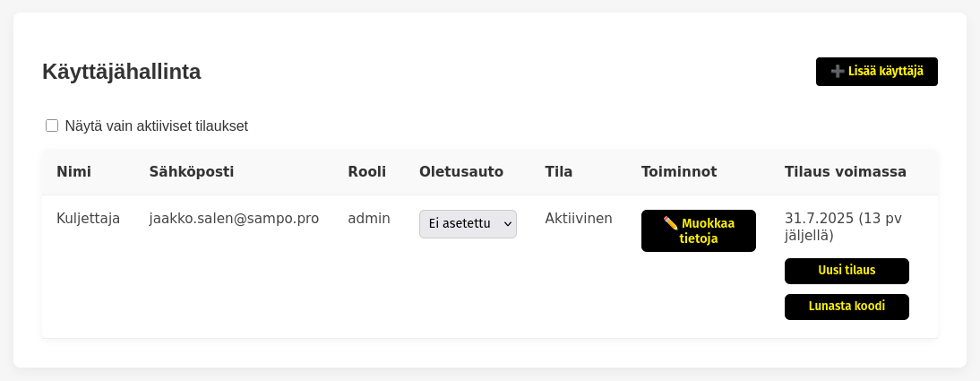Click the Tila column header

[559, 172]
